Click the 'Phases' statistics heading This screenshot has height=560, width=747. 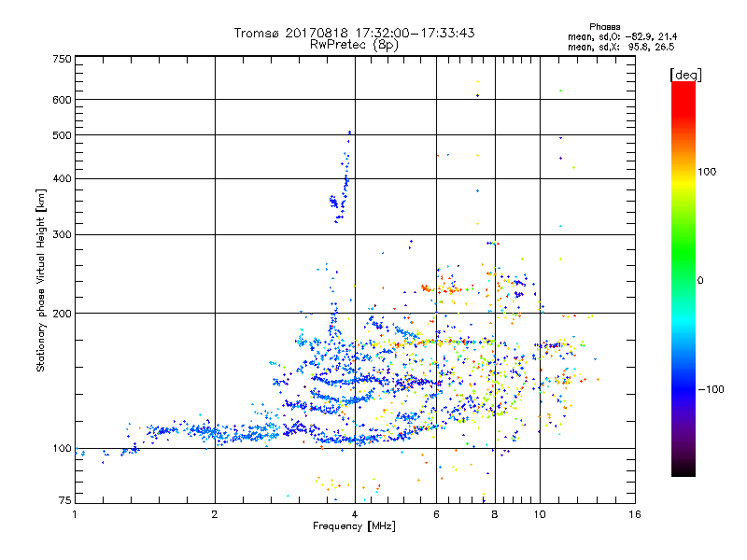coord(604,27)
